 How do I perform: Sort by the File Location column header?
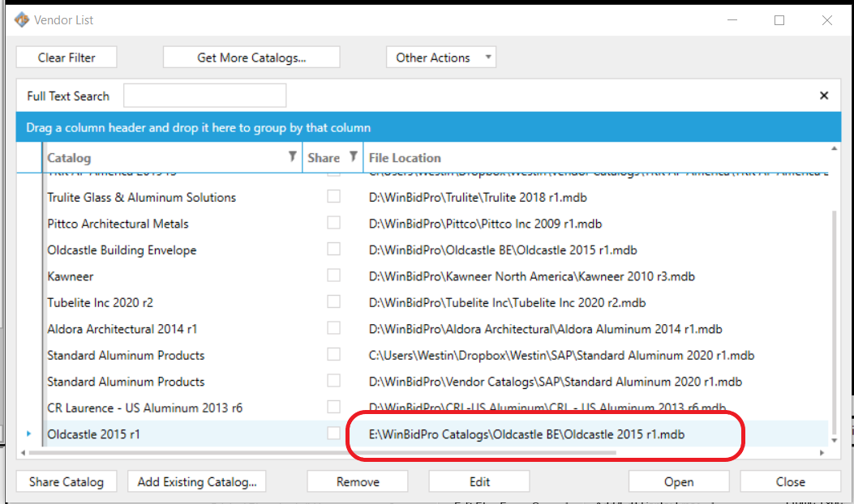pos(405,158)
